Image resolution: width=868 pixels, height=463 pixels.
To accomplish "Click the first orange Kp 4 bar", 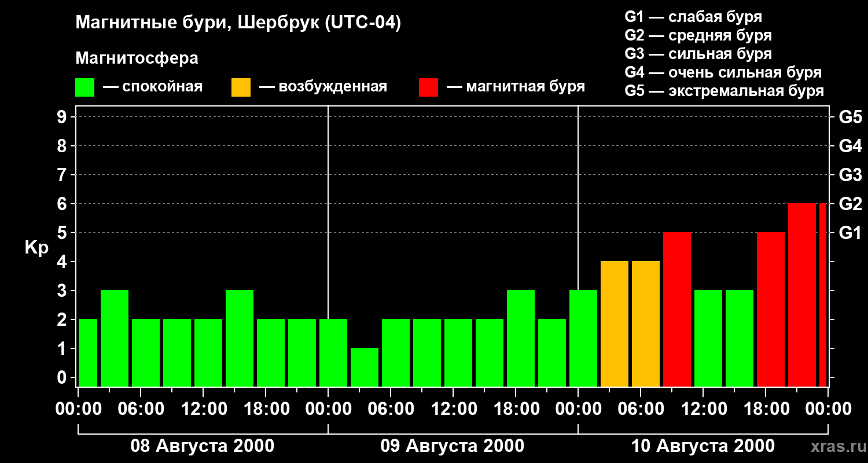I will point(615,324).
